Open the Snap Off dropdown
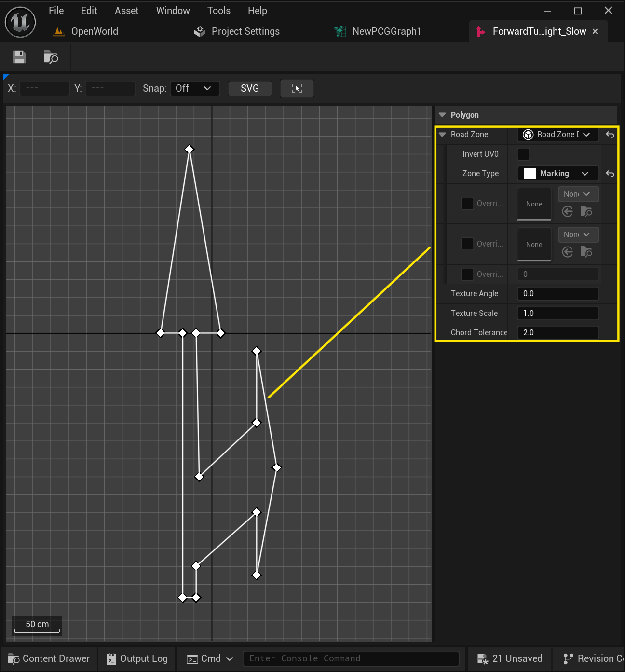625x672 pixels. point(195,88)
